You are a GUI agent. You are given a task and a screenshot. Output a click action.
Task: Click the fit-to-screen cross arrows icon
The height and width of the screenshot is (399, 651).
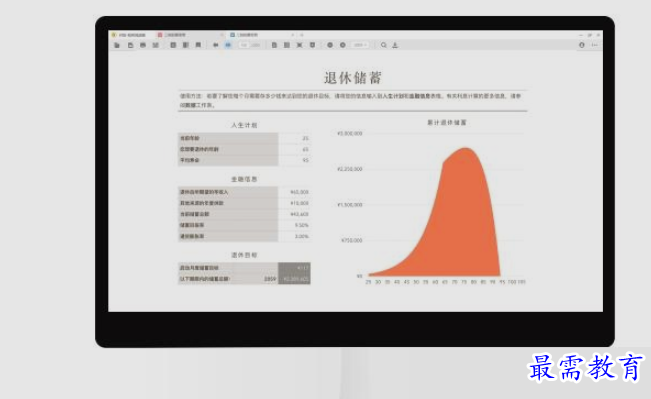point(299,45)
